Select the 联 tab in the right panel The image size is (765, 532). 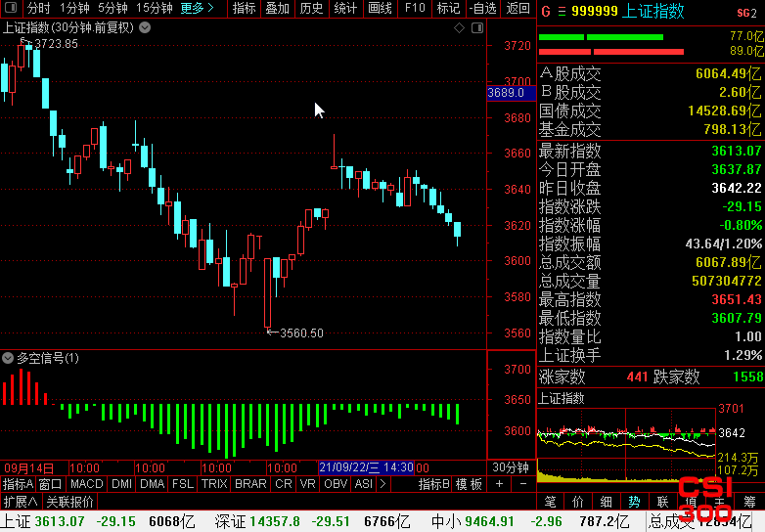point(662,502)
